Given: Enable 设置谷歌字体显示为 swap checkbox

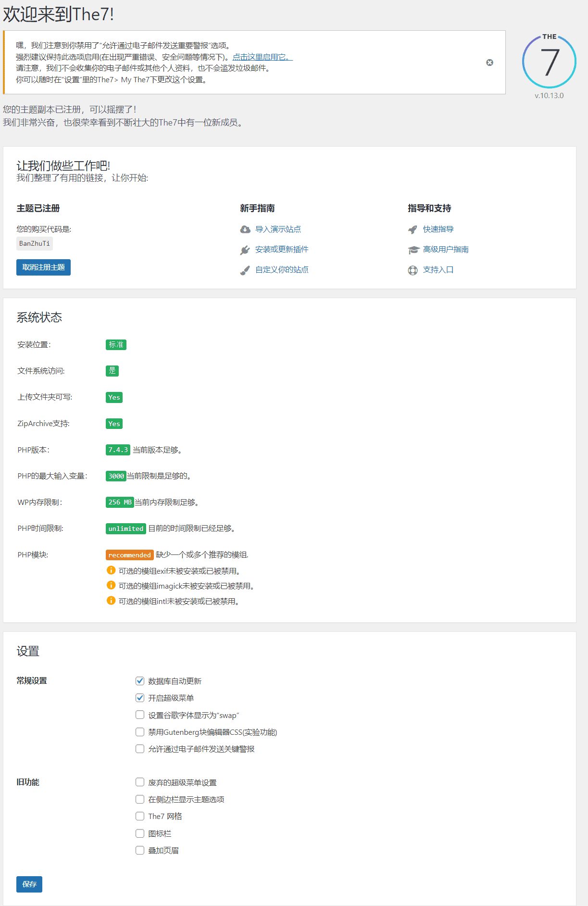Looking at the screenshot, I should coord(140,715).
